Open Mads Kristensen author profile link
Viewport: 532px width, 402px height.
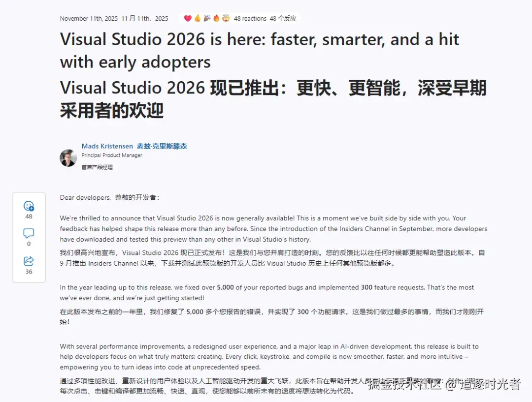[x=107, y=146]
